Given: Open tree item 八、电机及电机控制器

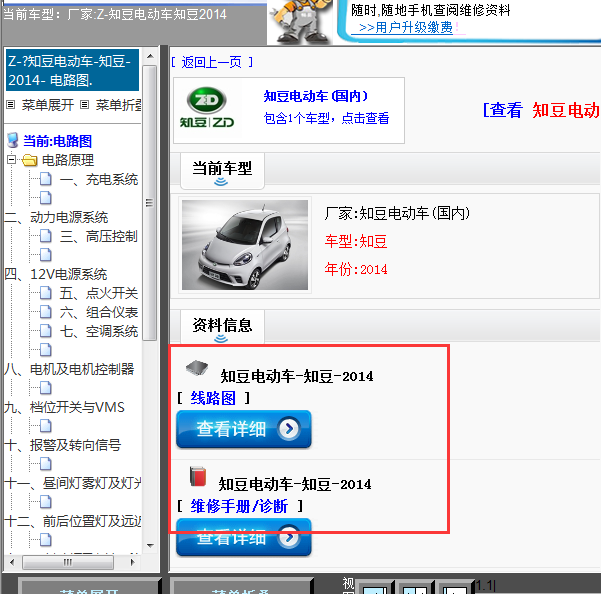Looking at the screenshot, I should (69, 369).
